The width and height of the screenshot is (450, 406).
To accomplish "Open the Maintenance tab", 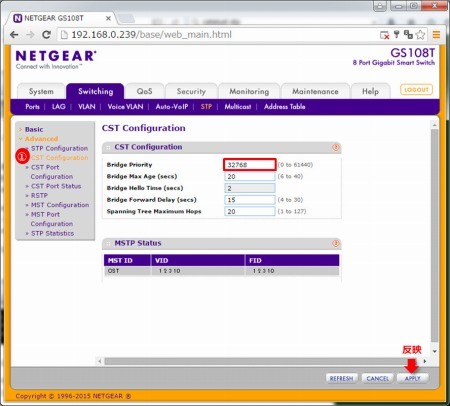I will tap(315, 91).
